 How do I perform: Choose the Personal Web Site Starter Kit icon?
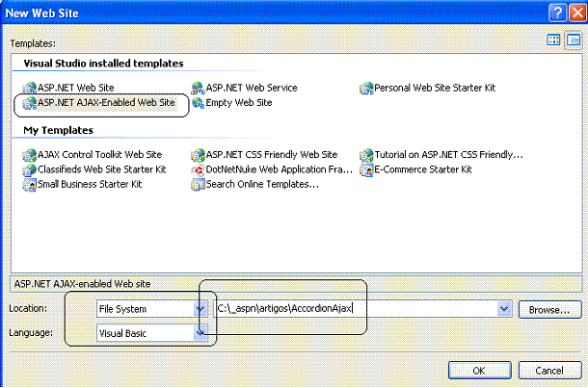pyautogui.click(x=366, y=89)
